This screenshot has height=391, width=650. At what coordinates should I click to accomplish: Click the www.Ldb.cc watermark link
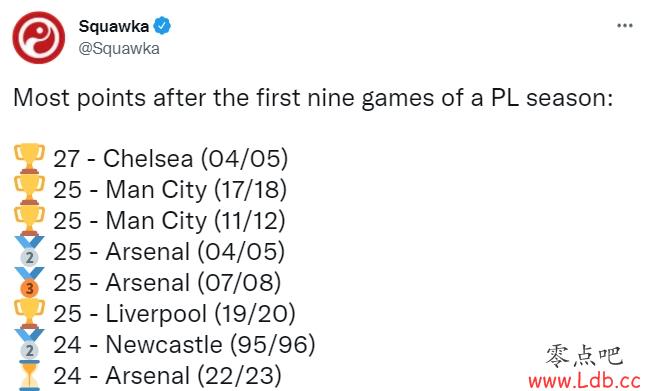pos(584,381)
